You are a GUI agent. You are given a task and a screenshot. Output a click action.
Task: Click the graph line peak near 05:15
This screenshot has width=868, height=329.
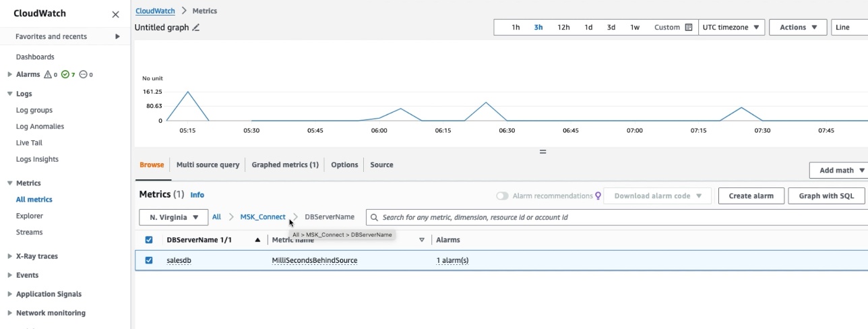point(187,92)
